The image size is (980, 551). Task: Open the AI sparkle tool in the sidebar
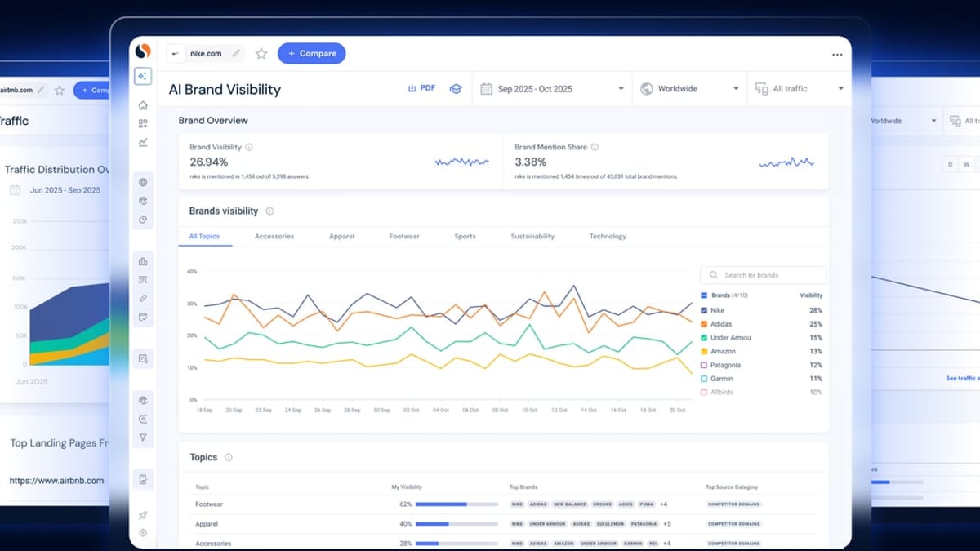pyautogui.click(x=143, y=76)
